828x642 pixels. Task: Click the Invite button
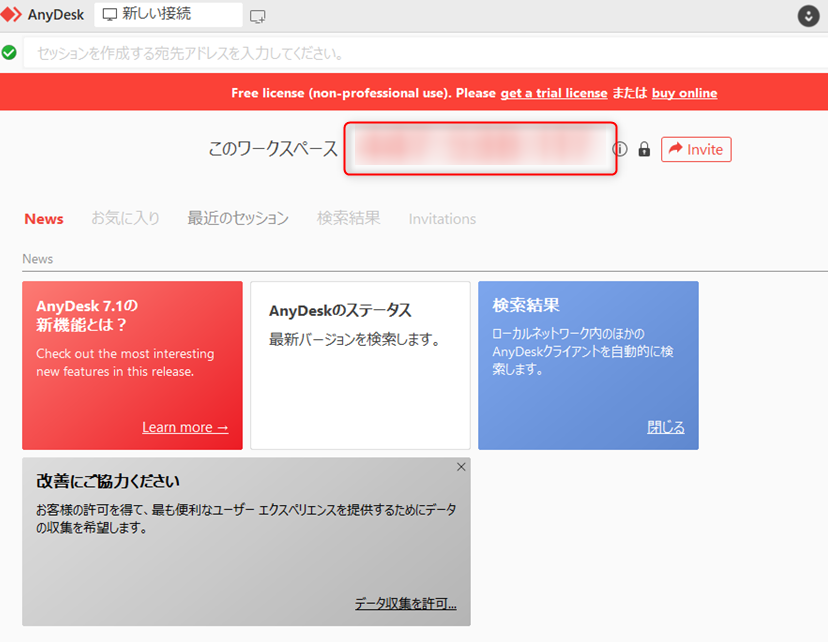696,149
